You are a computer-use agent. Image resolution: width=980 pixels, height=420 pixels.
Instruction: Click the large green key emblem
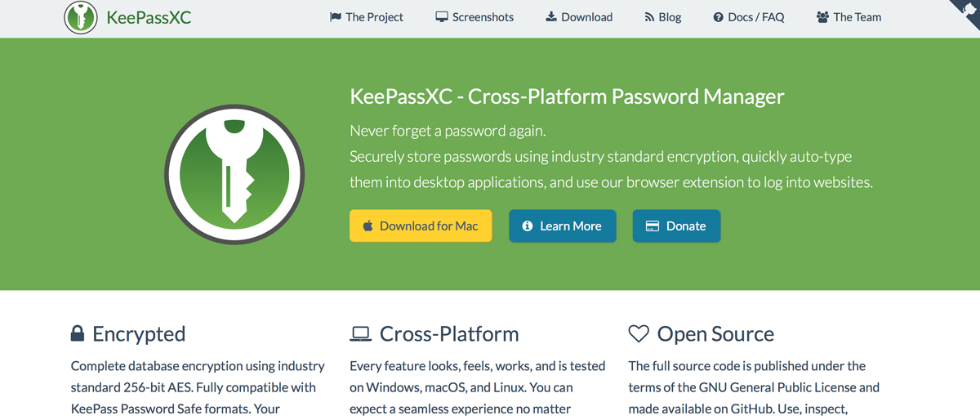click(x=234, y=174)
